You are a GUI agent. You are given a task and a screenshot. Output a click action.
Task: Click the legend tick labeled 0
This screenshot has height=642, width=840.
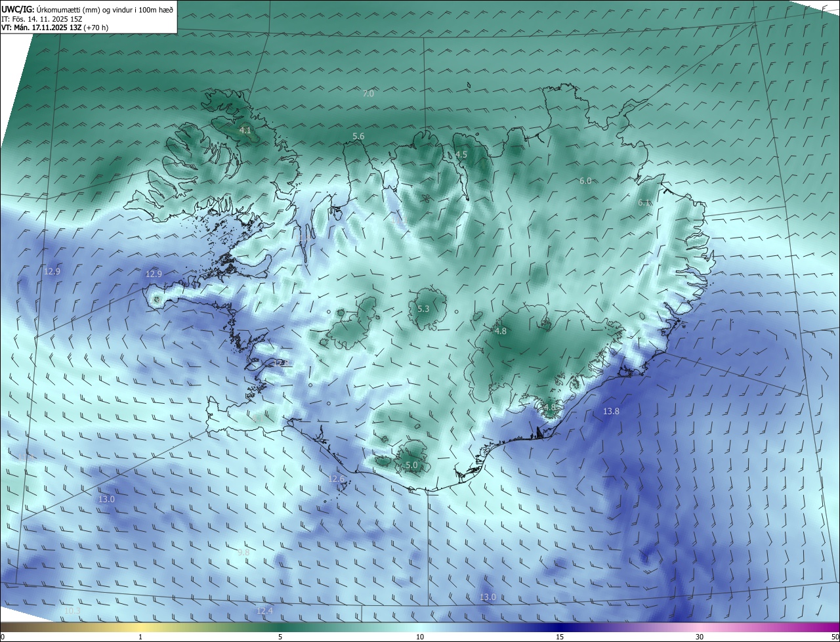coord(3,637)
